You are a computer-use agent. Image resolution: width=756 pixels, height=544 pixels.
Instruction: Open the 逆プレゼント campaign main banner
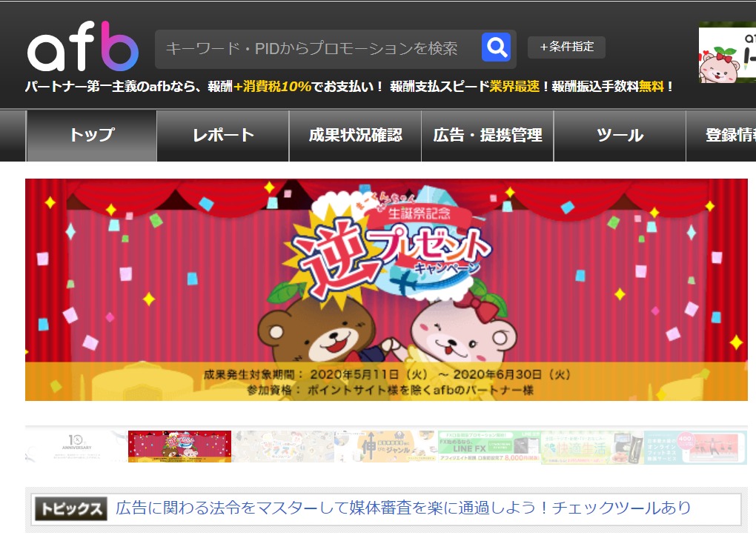point(386,289)
